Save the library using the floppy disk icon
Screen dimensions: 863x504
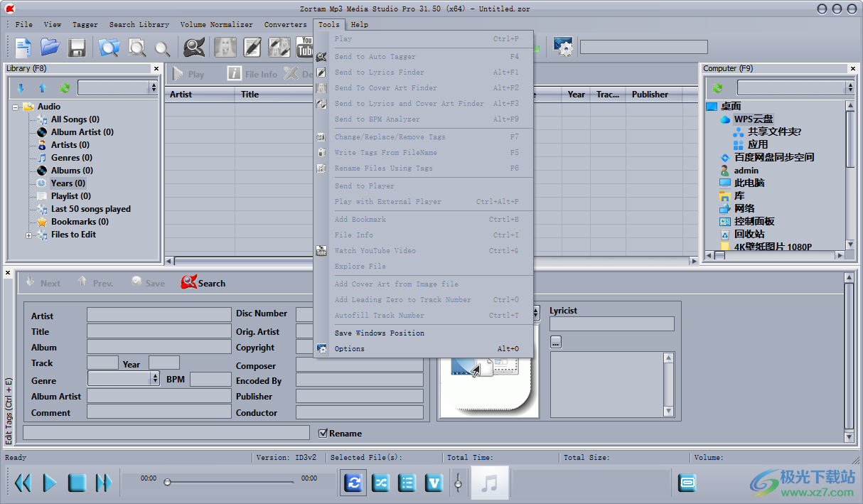tap(77, 47)
